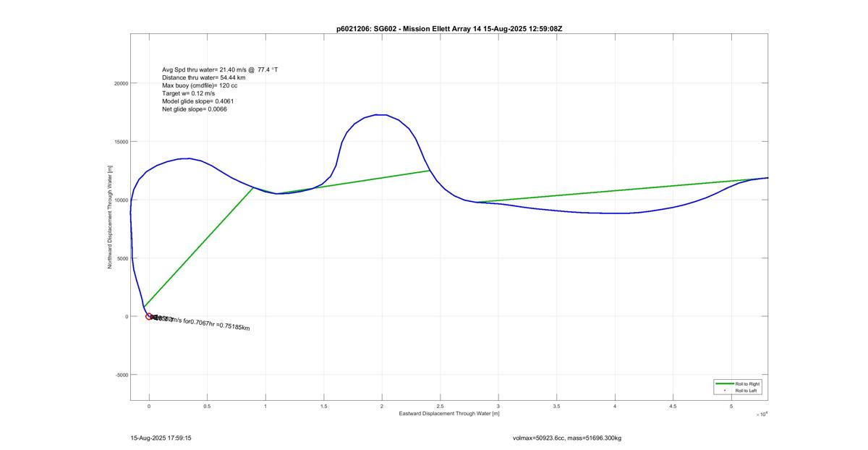Click the 10000 tick label on the y-axis
Viewport: 868px width, 450px height.
point(120,200)
